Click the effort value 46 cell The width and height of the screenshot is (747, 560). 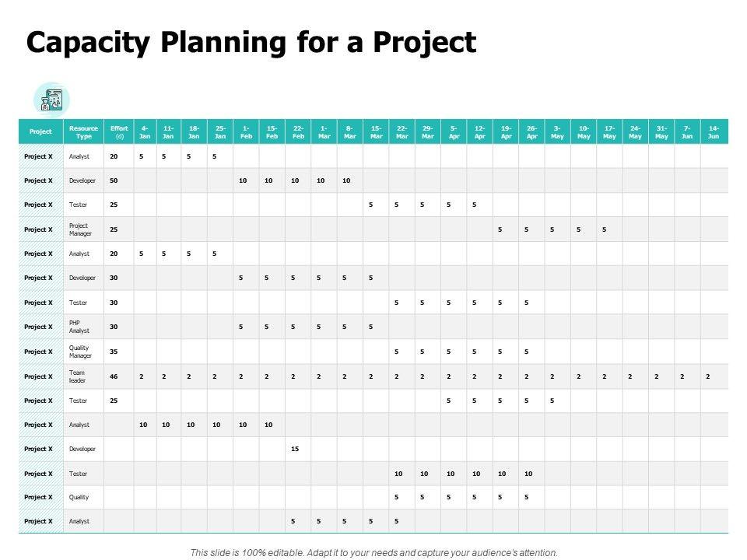pyautogui.click(x=114, y=376)
